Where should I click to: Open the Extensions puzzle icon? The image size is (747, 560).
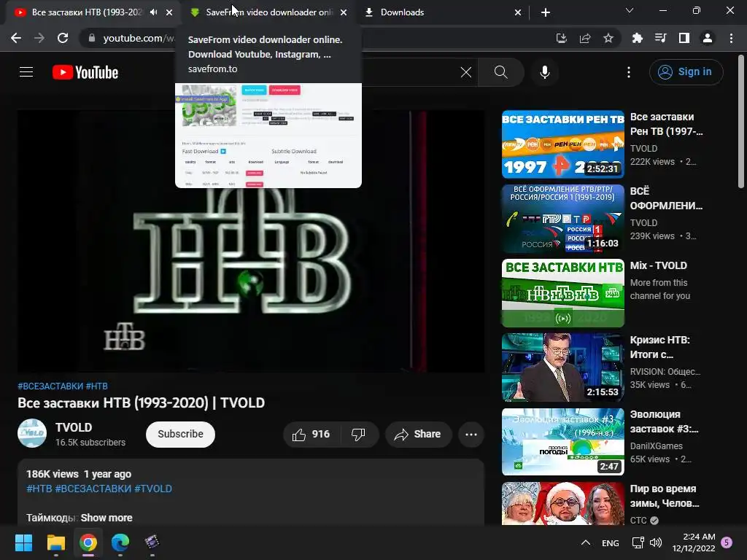[x=637, y=38]
